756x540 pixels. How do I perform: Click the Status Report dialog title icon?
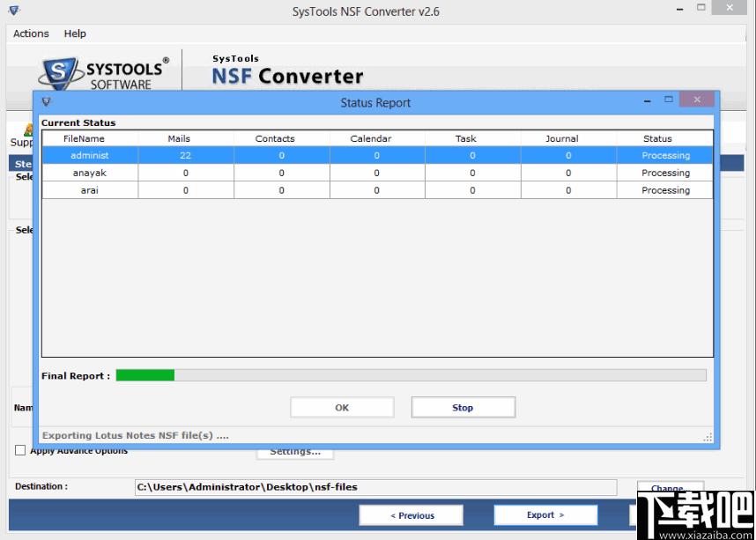click(47, 101)
